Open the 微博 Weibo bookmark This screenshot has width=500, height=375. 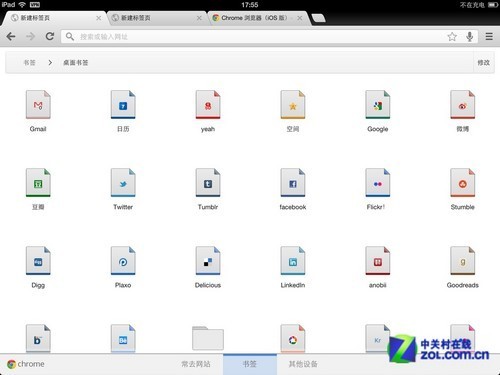(463, 110)
